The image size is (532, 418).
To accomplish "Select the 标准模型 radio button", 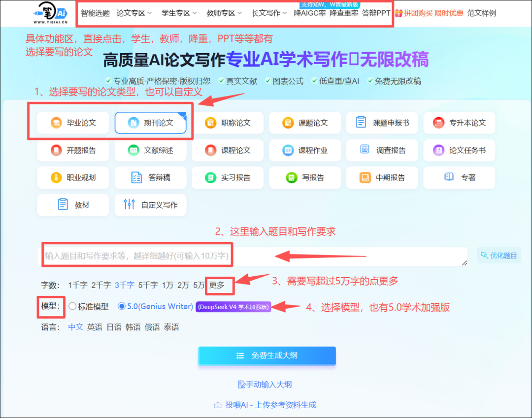I will click(72, 306).
